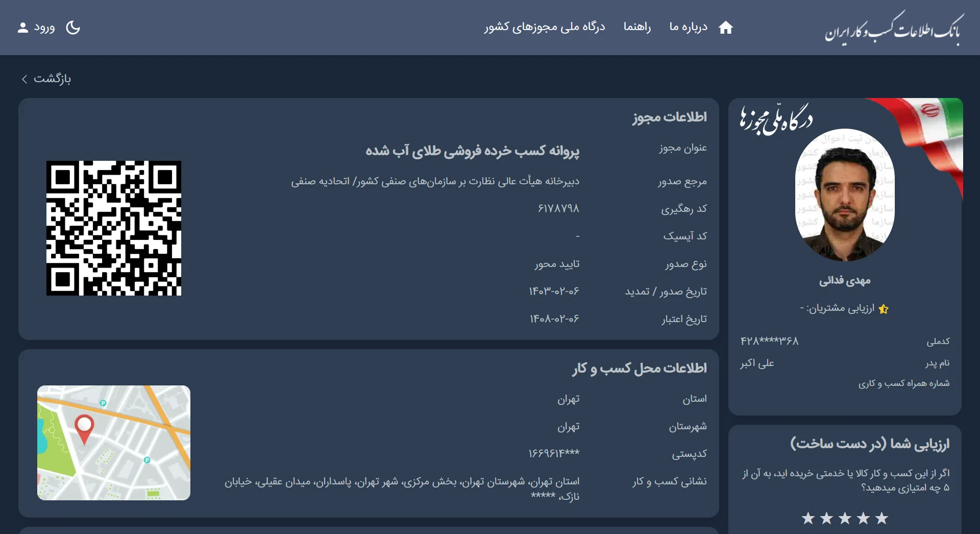Click the profile photo of مهدی فدائی
Image resolution: width=980 pixels, height=534 pixels.
click(845, 195)
